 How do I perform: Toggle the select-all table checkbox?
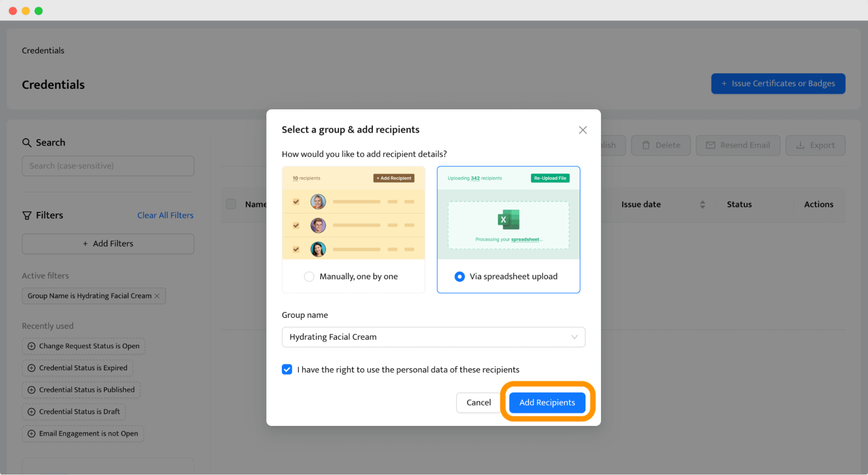[231, 204]
